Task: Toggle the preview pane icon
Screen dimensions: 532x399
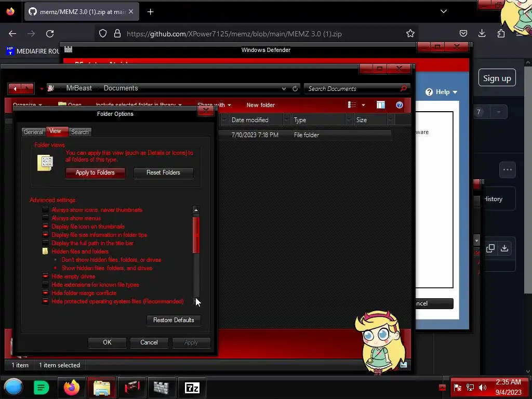Action: click(x=381, y=105)
